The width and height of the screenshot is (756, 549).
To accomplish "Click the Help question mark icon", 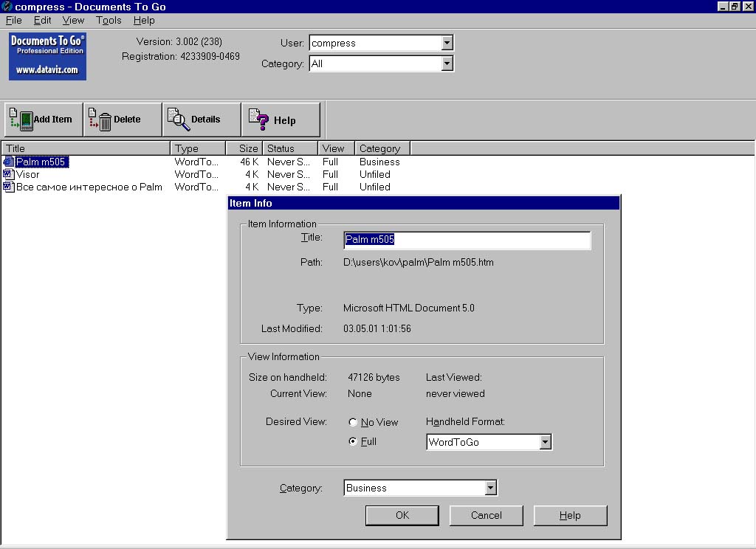I will coord(258,120).
